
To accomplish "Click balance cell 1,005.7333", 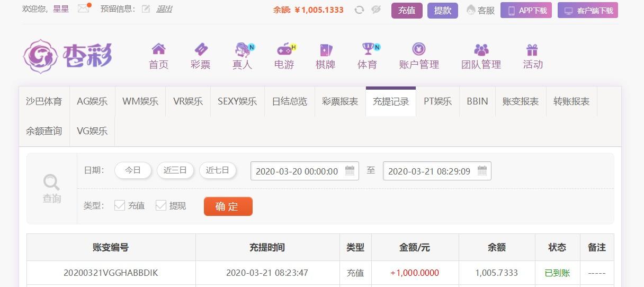I will click(x=497, y=273).
